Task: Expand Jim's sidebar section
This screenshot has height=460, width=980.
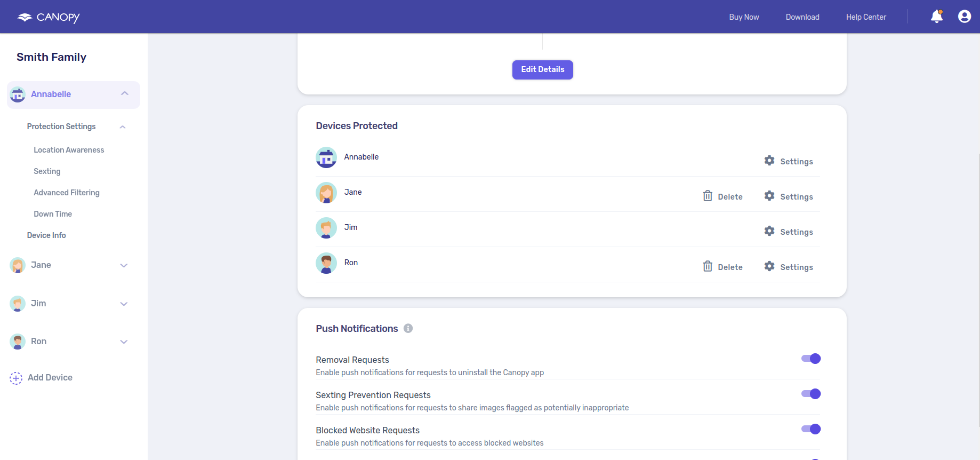Action: tap(124, 304)
